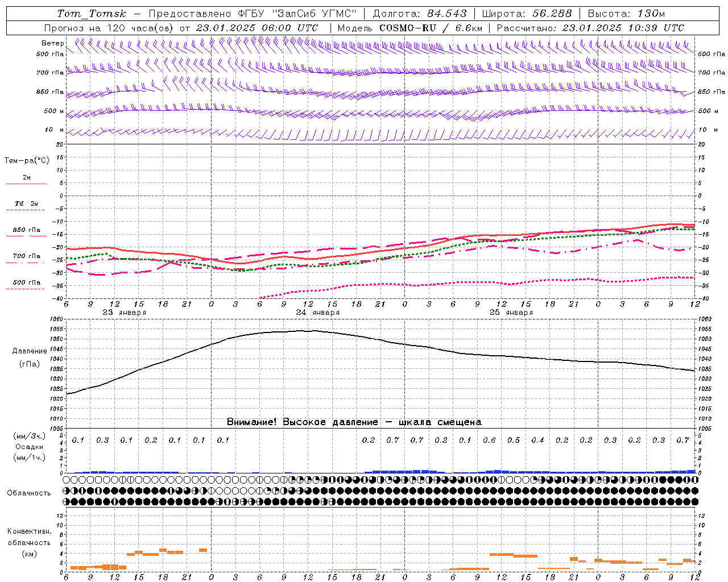728x582 pixels.
Task: Click the (гПа) unit label under Давление
Action: click(x=30, y=364)
